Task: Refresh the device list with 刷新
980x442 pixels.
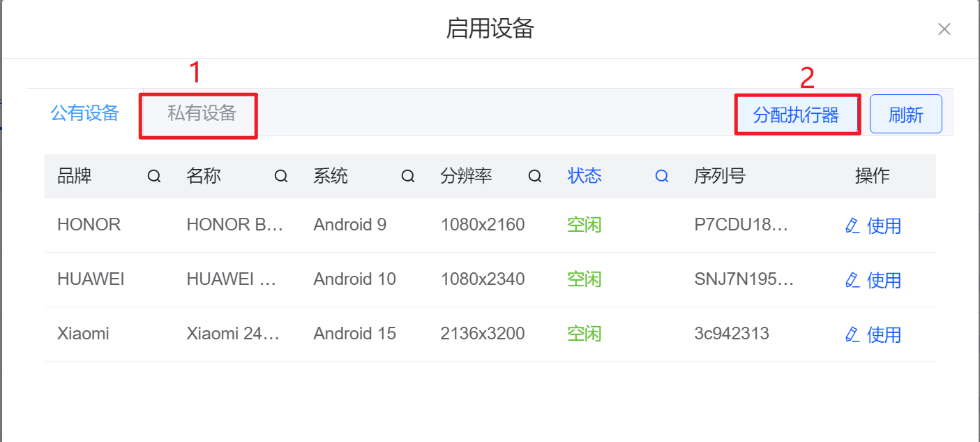Action: (x=905, y=115)
